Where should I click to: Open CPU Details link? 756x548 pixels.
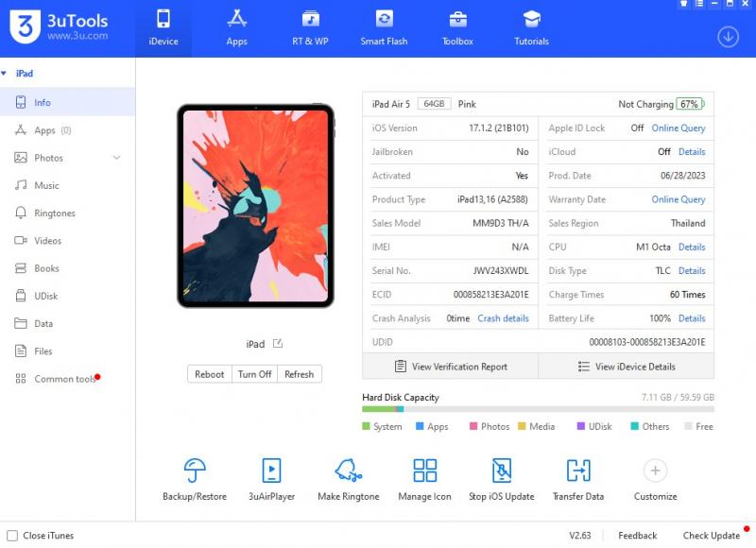[692, 247]
